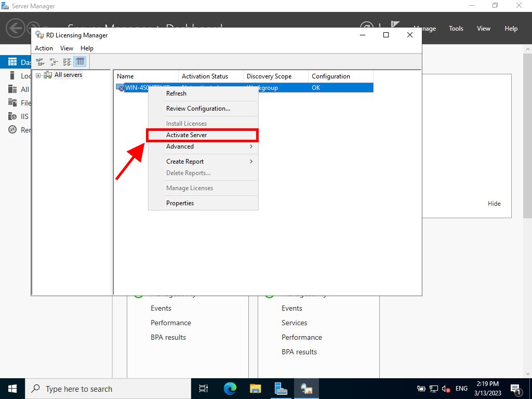
Task: Click the taskbar clock showing 2:19 PM
Action: tap(487, 389)
